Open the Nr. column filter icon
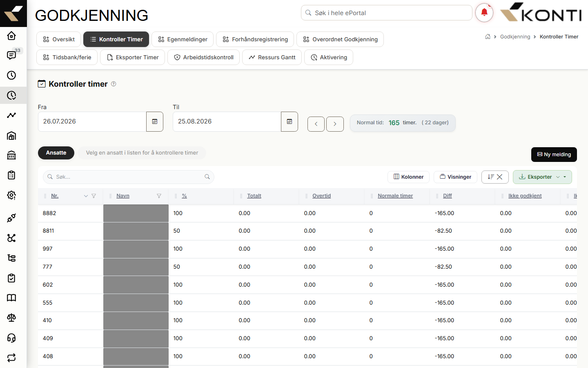This screenshot has height=368, width=588. click(94, 196)
